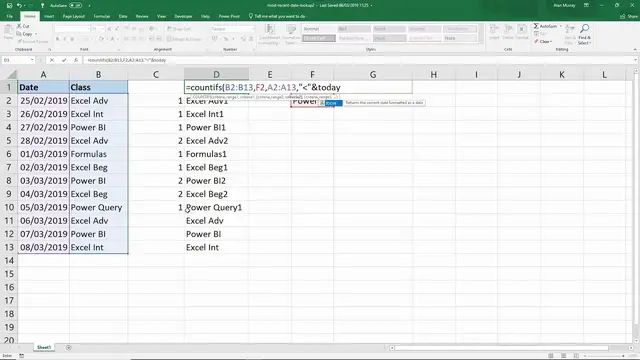Select the Sheet1 worksheet tab
The width and height of the screenshot is (640, 360).
point(44,347)
